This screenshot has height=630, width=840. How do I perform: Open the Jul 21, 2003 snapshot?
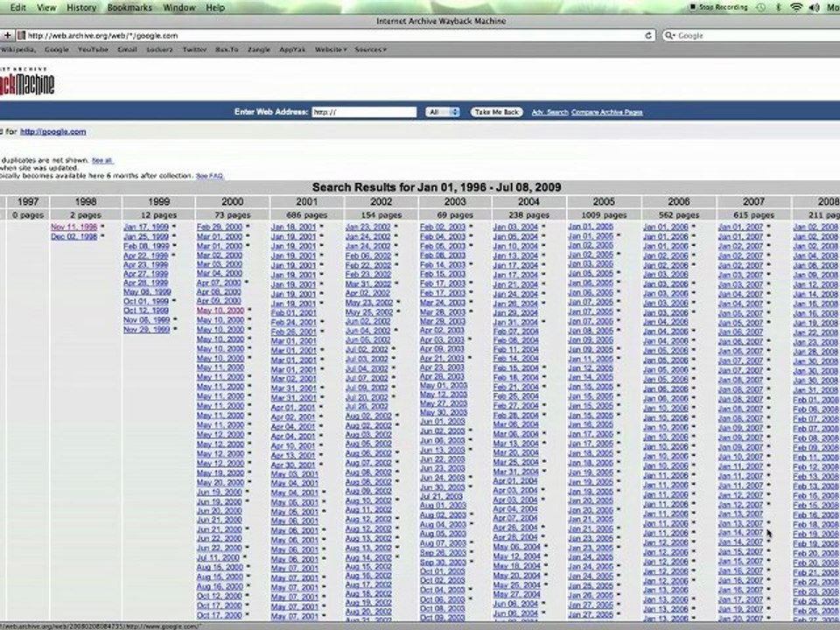[x=441, y=497]
